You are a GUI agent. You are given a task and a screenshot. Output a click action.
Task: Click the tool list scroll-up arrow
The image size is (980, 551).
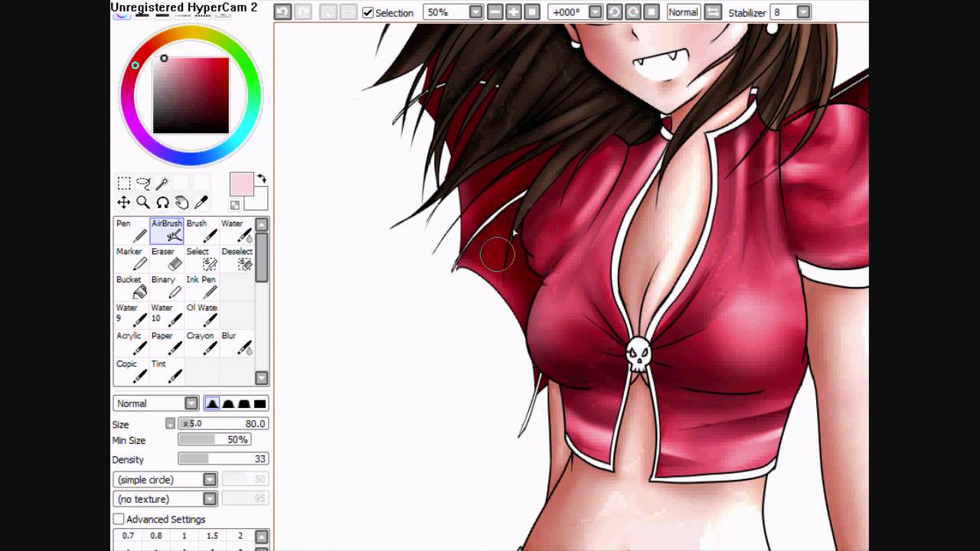(262, 225)
